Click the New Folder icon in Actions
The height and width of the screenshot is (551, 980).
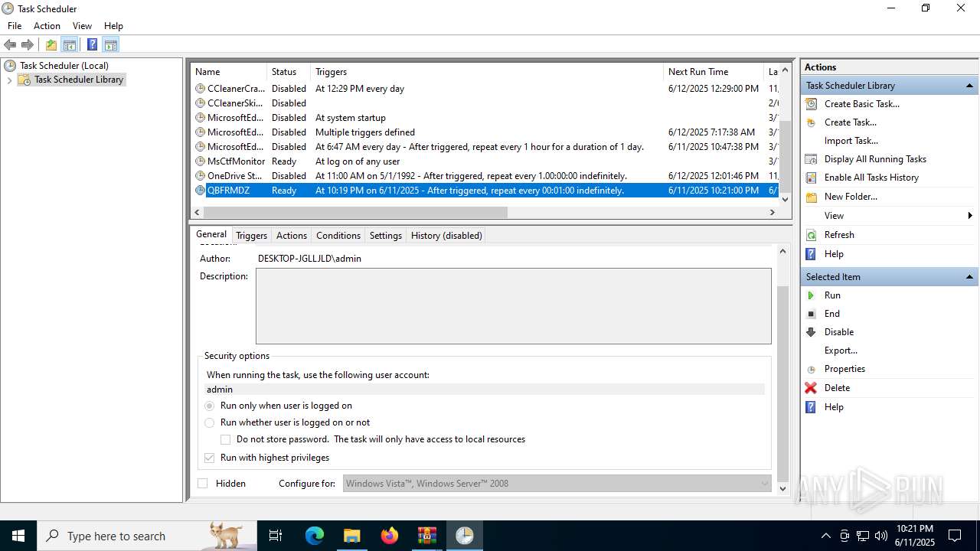coord(812,197)
